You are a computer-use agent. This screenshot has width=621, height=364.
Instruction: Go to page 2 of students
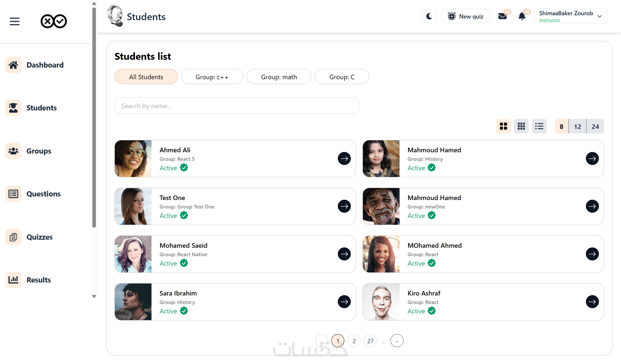coord(354,341)
